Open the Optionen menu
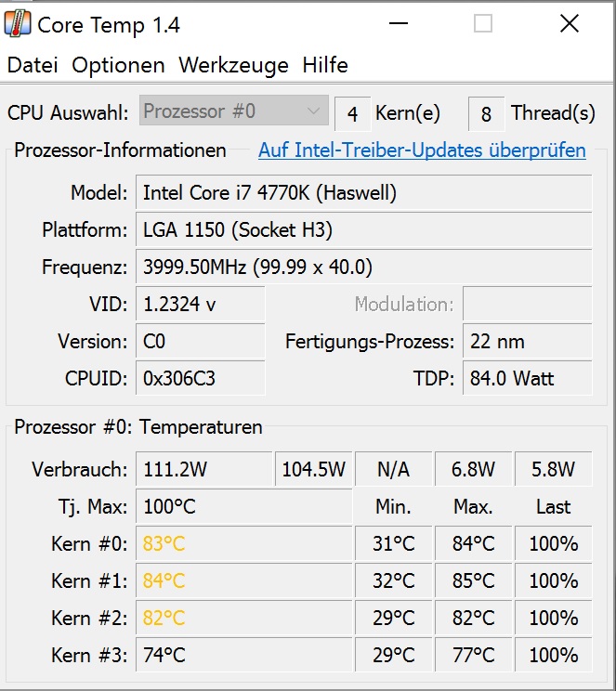The height and width of the screenshot is (691, 616). [x=118, y=65]
